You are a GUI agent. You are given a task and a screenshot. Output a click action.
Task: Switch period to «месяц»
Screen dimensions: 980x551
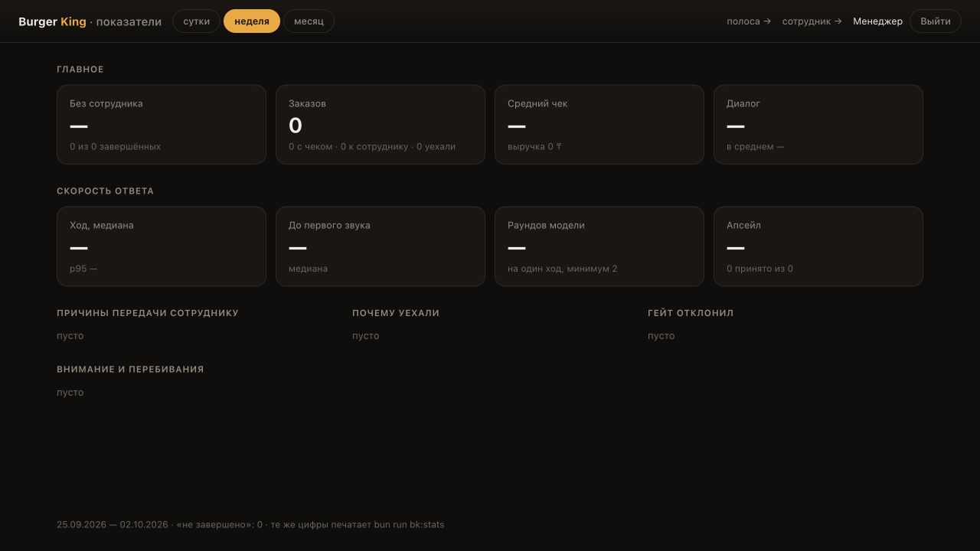[309, 21]
